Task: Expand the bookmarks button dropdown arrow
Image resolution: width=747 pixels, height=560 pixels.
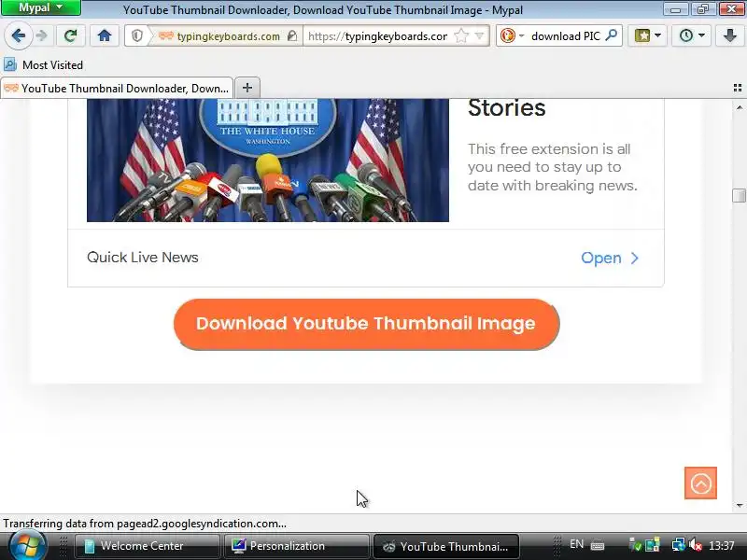Action: tap(658, 35)
